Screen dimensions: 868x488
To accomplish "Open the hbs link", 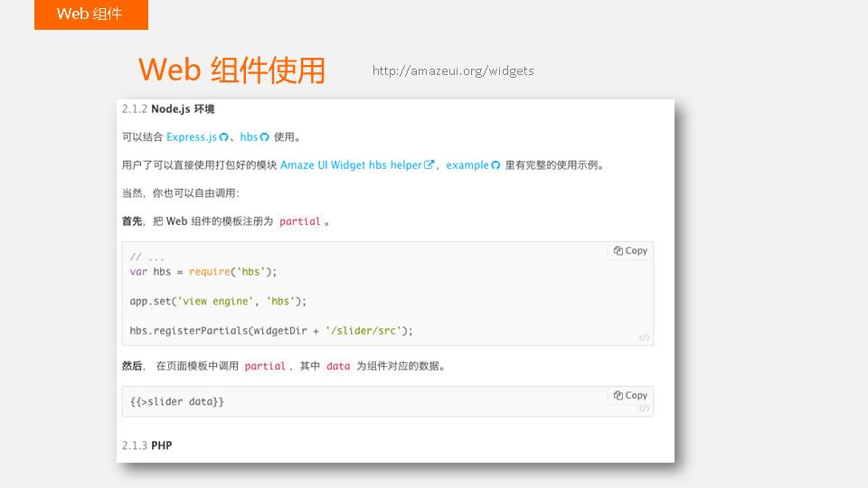I will coord(249,137).
